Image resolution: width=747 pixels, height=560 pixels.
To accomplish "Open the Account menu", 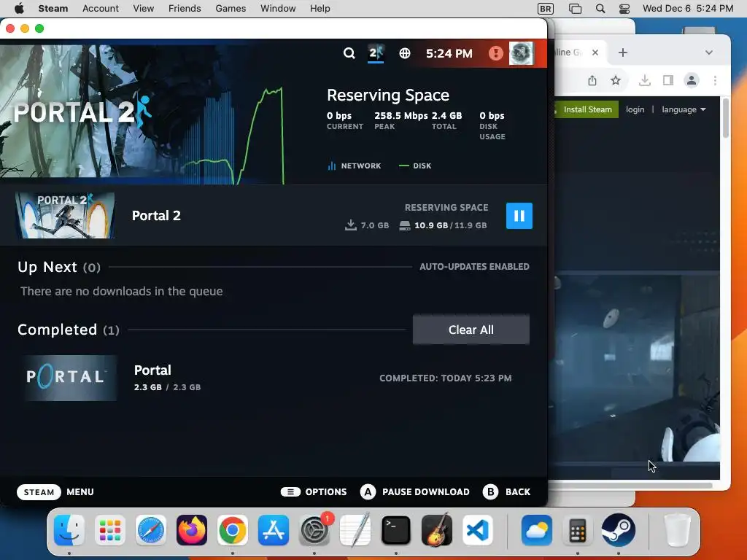I will coord(101,9).
